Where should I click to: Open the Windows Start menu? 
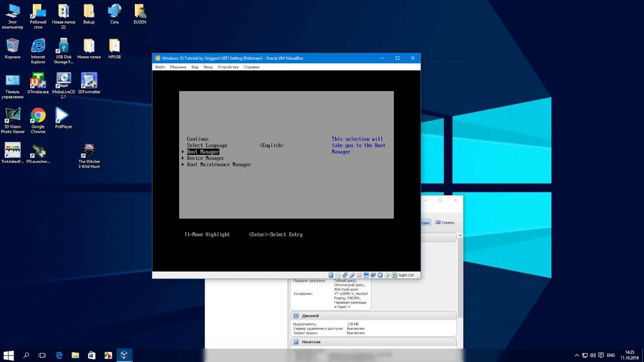(x=10, y=355)
